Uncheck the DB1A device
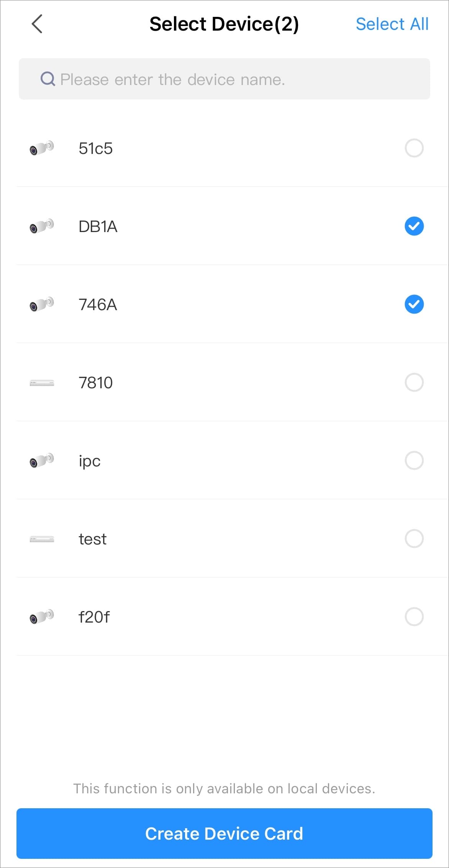The image size is (449, 868). pos(414,226)
